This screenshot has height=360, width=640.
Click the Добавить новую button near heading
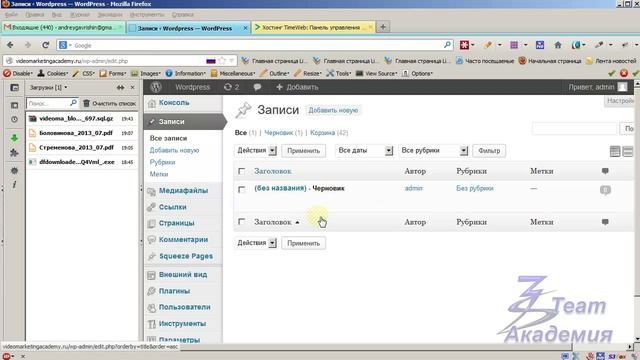(x=333, y=110)
